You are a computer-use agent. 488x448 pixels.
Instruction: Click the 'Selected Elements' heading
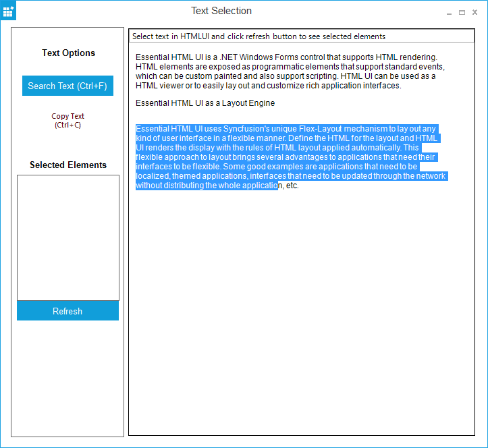[68, 165]
